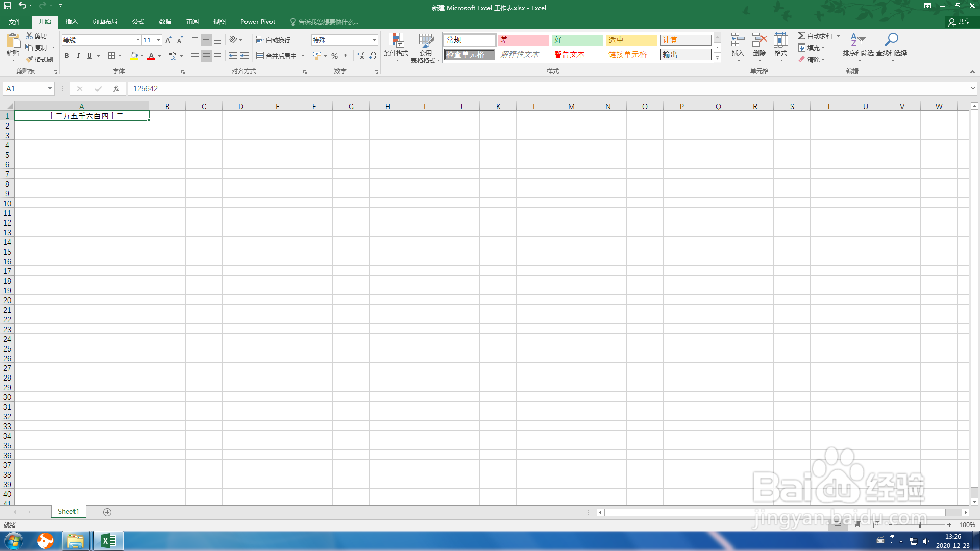The image size is (980, 551).
Task: Toggle Bold formatting
Action: coord(67,56)
